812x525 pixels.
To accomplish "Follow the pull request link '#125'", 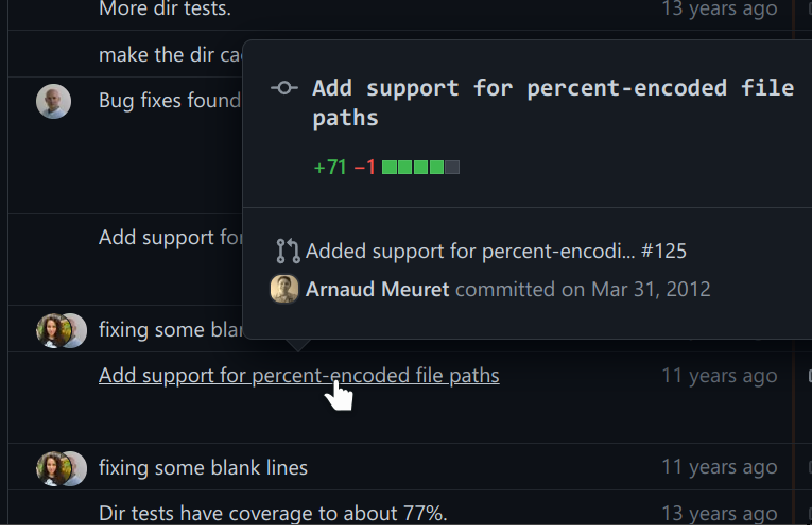I will pyautogui.click(x=667, y=251).
